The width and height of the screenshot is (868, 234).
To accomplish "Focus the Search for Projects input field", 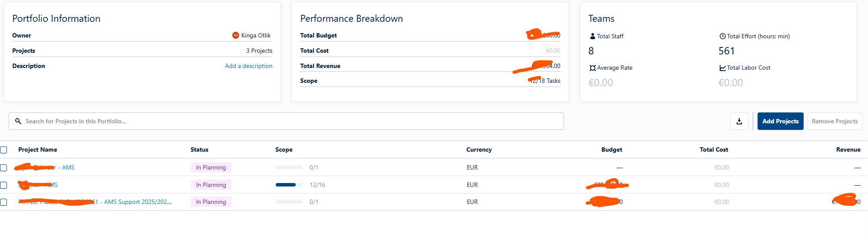I will (286, 121).
